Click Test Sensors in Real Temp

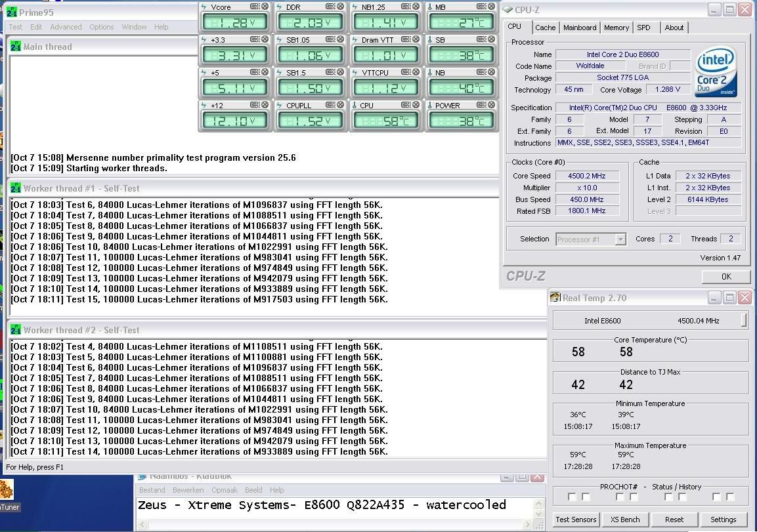click(x=576, y=520)
